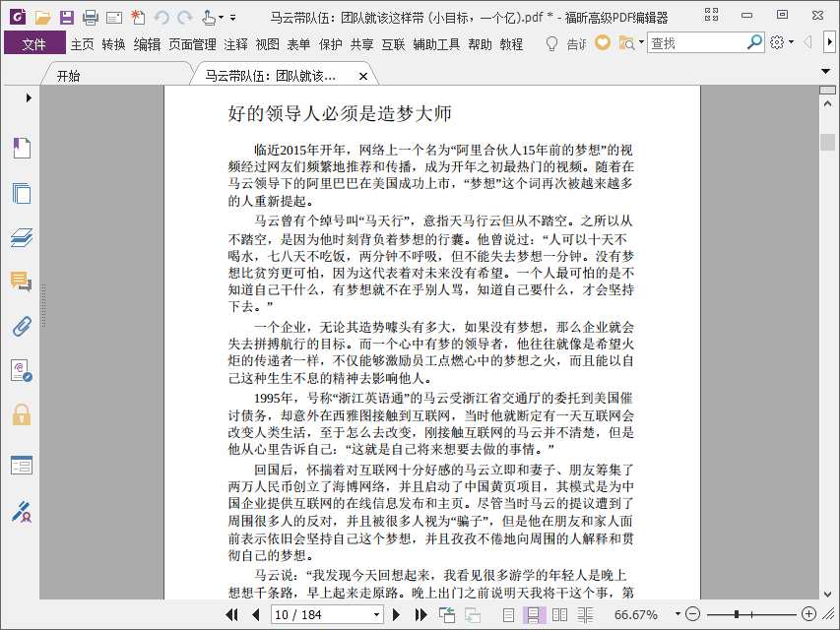Open the Pages thumbnail panel
Image resolution: width=840 pixels, height=630 pixels.
(22, 193)
